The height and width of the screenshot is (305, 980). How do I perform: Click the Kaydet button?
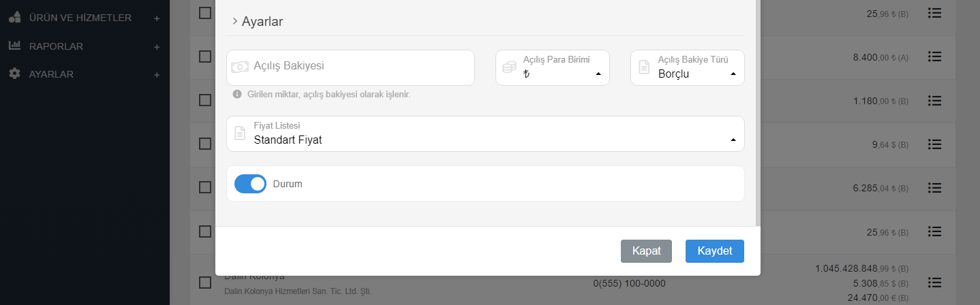[x=714, y=251]
